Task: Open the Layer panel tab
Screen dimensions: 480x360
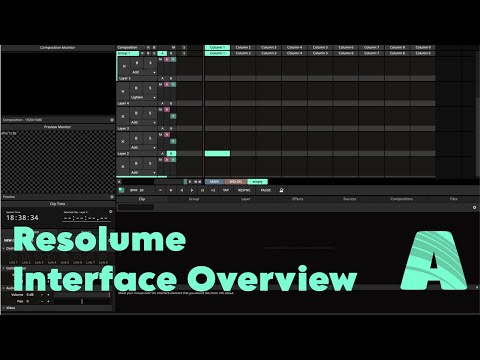Action: click(x=246, y=199)
